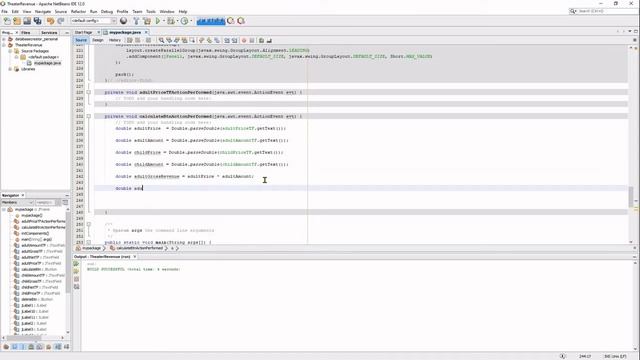Open the File menu
Screen dimensions: 640x360
coord(4,11)
